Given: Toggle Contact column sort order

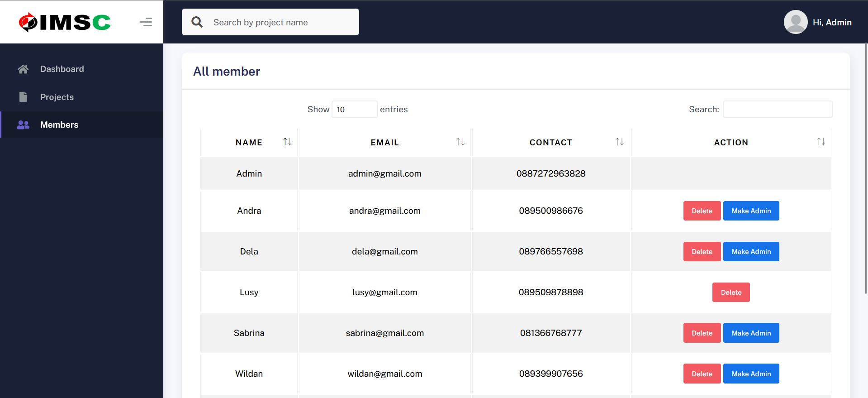Looking at the screenshot, I should [x=619, y=142].
